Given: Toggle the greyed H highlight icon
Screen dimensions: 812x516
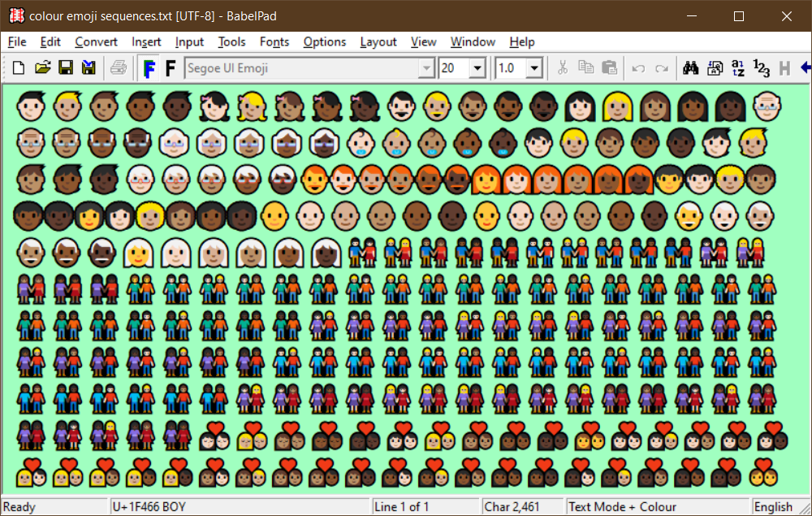Looking at the screenshot, I should tap(784, 68).
